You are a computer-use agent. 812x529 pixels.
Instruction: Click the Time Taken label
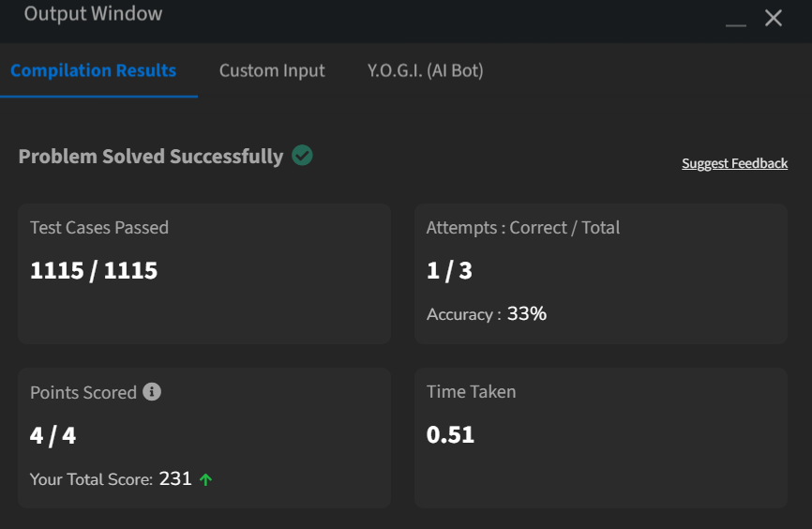(472, 392)
